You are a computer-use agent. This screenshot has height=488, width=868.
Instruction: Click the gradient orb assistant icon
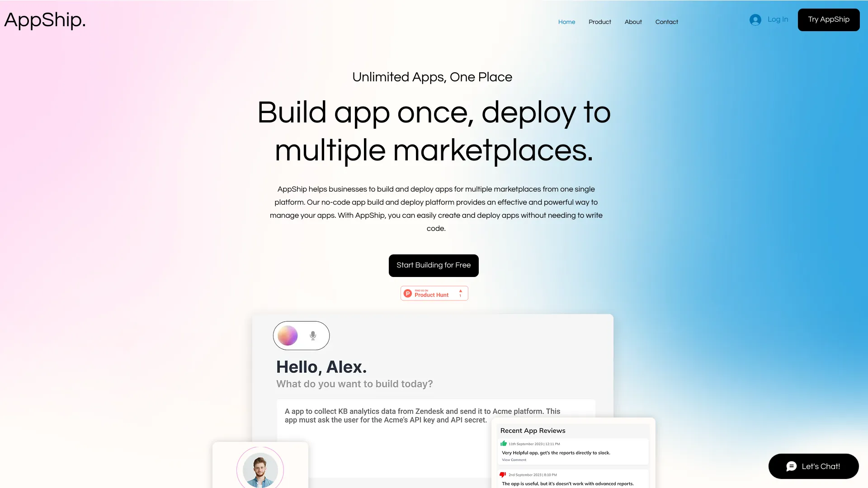click(288, 335)
